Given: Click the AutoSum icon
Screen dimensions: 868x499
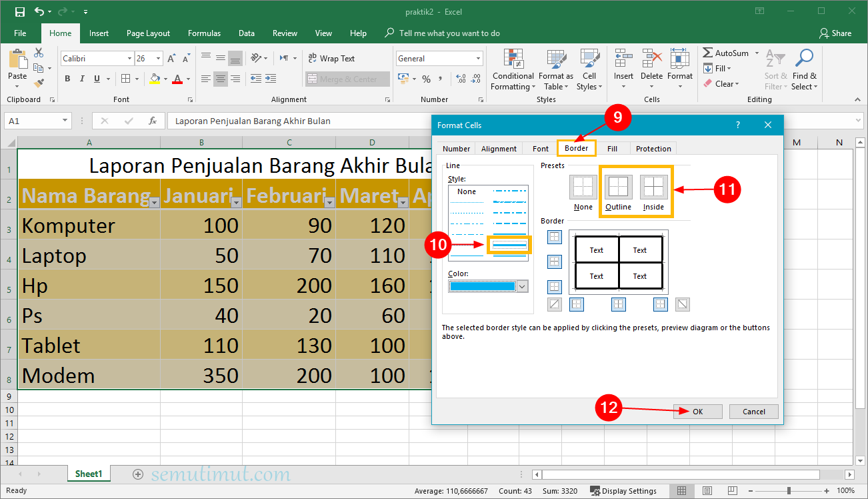Looking at the screenshot, I should [709, 52].
